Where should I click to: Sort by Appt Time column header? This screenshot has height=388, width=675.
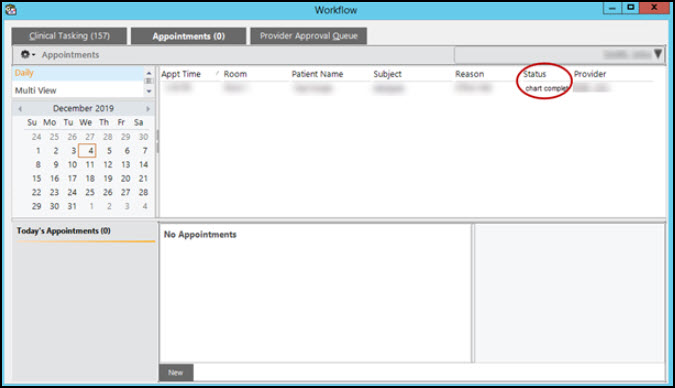click(181, 74)
